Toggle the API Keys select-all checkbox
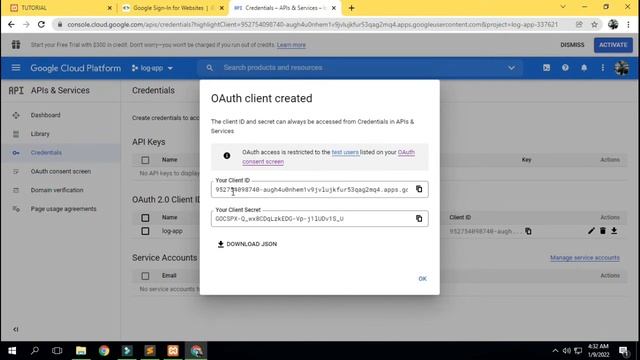The height and width of the screenshot is (360, 640). tap(145, 160)
